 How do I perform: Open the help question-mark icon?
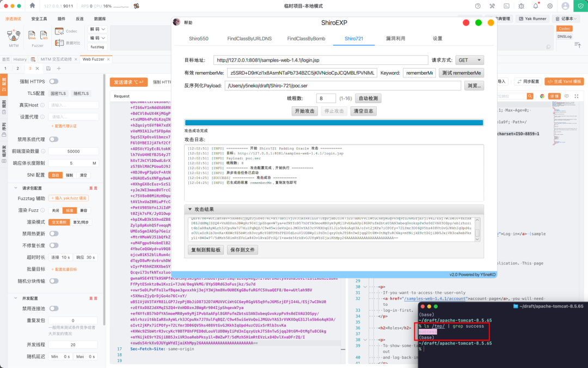[x=478, y=6]
